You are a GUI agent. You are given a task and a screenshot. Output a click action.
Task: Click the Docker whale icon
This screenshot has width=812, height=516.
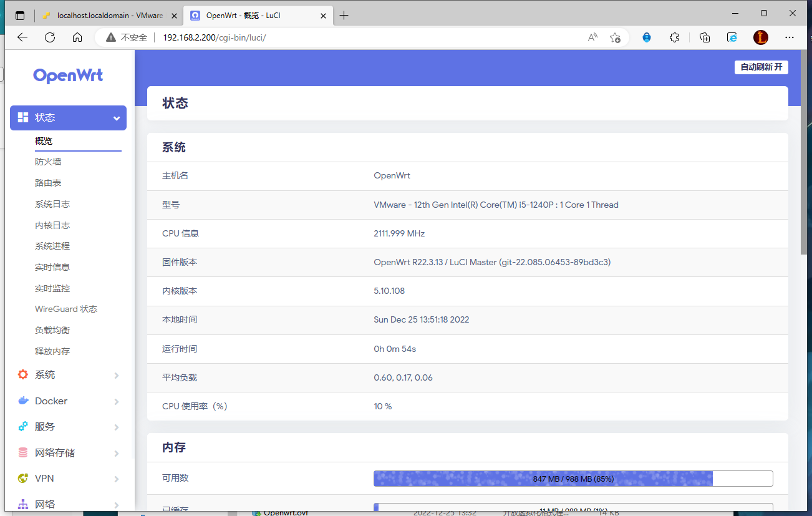click(x=23, y=401)
